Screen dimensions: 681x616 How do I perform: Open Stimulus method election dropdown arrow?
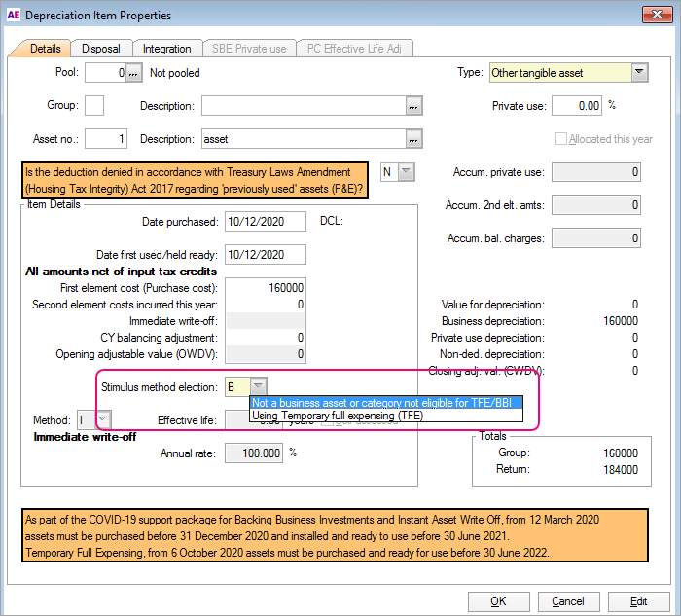256,386
